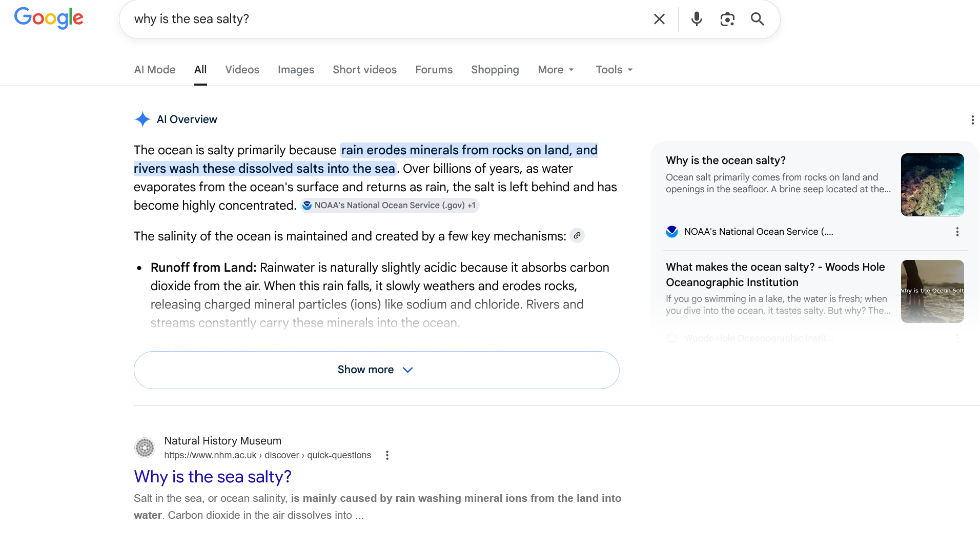Select the All tab
Image resolution: width=980 pixels, height=548 pixels.
200,70
